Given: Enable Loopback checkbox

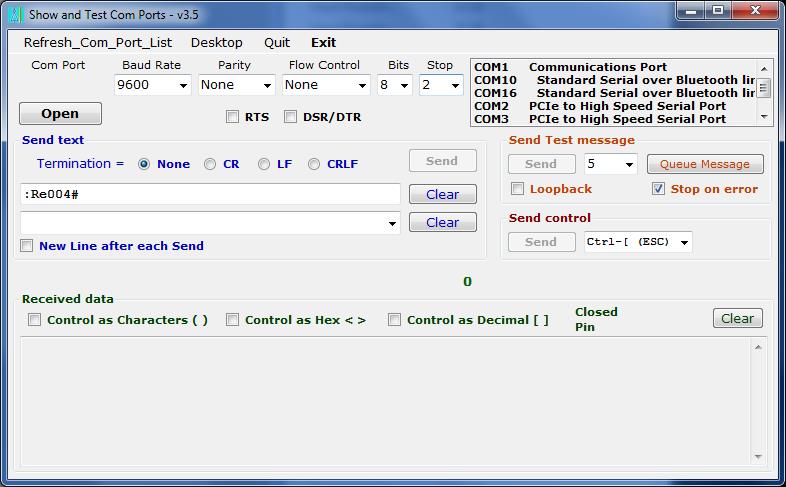Looking at the screenshot, I should [517, 189].
